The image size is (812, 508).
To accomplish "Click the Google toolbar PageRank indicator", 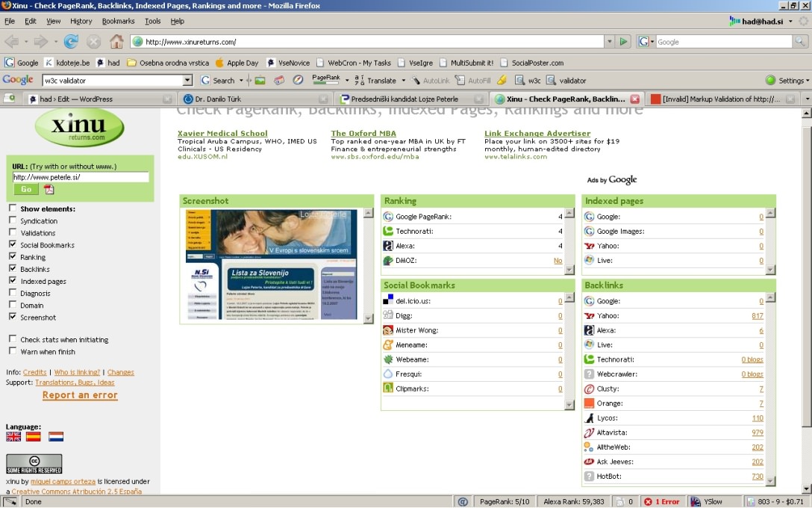I will click(326, 81).
